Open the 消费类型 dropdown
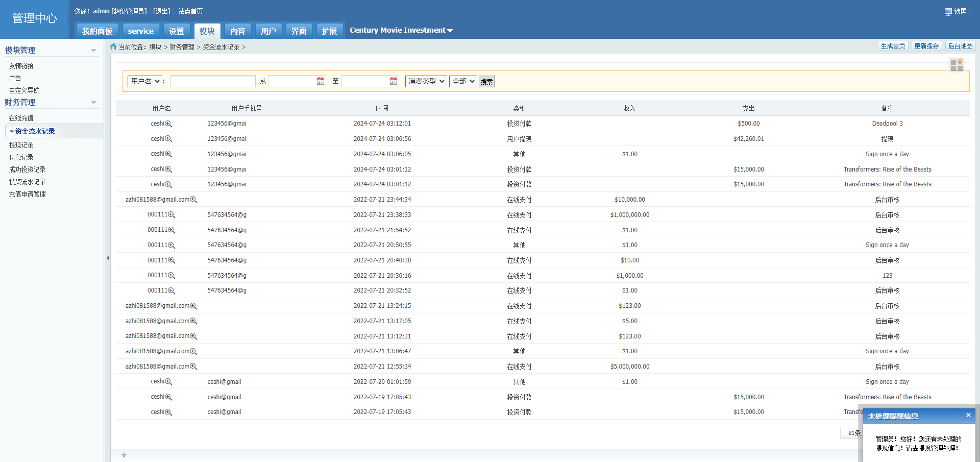The image size is (980, 462). (426, 82)
